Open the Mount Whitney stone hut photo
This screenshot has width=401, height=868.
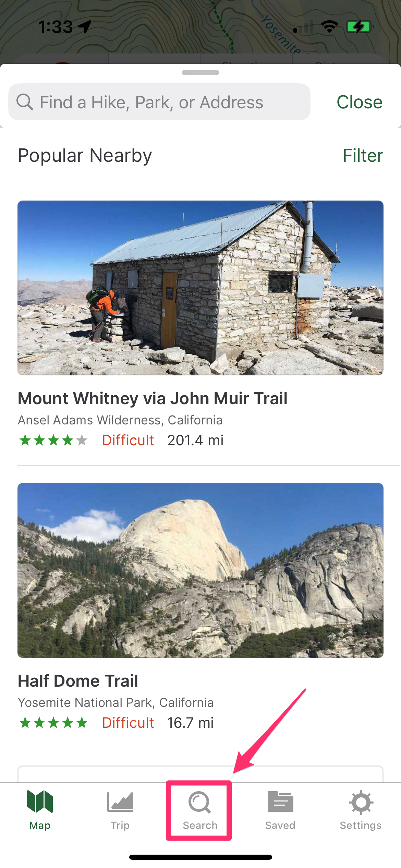point(200,288)
